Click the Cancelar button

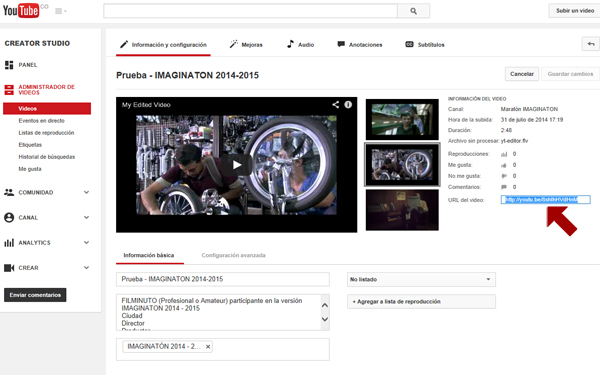coord(522,74)
